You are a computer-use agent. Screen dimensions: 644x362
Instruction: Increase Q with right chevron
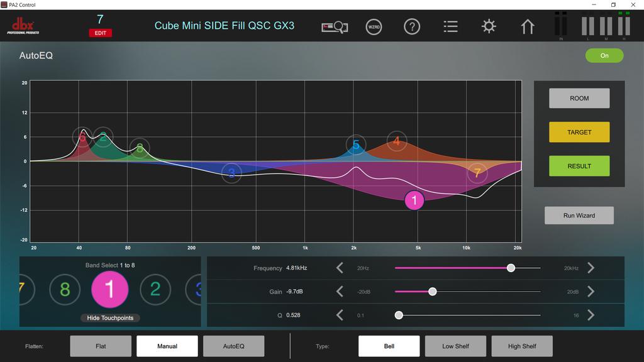coord(591,315)
